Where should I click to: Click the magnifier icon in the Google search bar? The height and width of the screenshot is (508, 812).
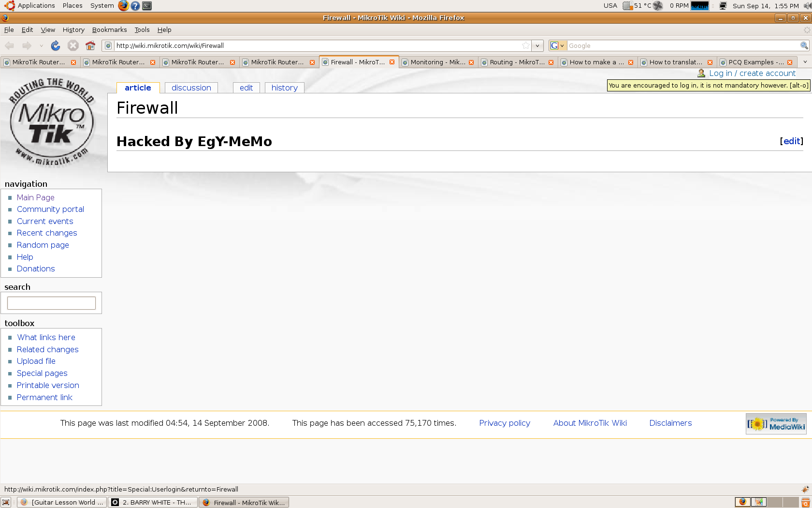804,45
